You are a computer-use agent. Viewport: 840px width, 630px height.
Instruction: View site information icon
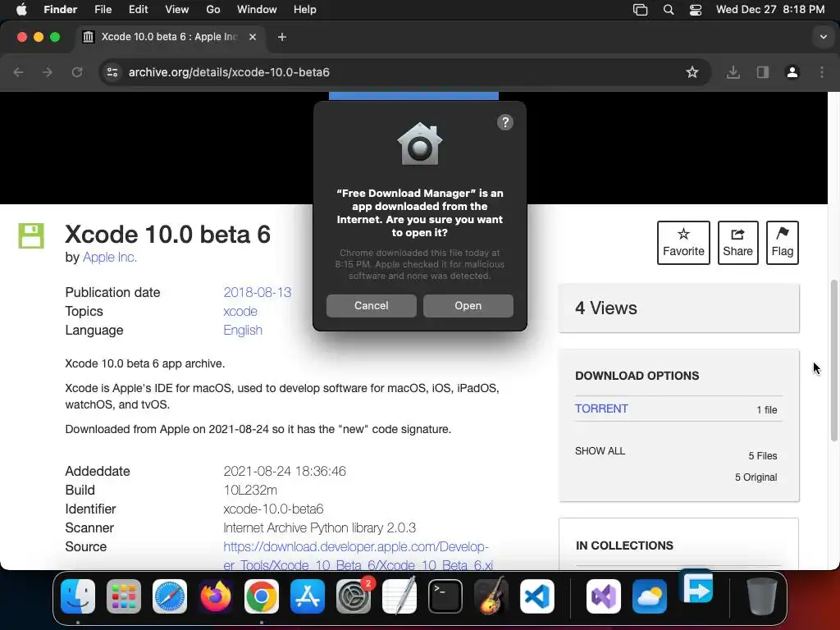[x=112, y=72]
